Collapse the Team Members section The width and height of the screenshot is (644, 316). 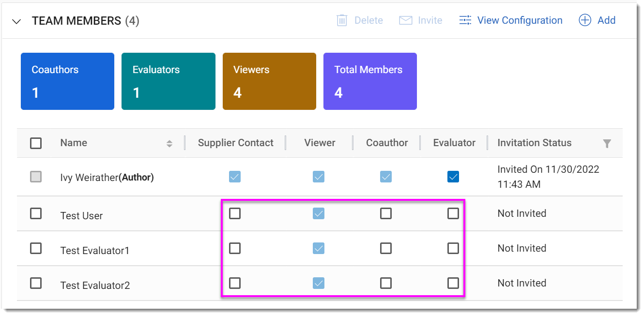[17, 21]
